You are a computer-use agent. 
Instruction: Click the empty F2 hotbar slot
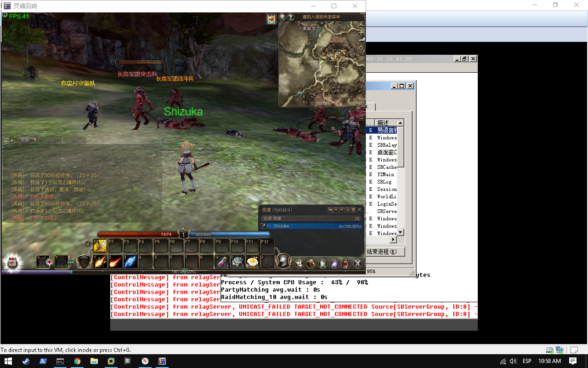(x=116, y=246)
